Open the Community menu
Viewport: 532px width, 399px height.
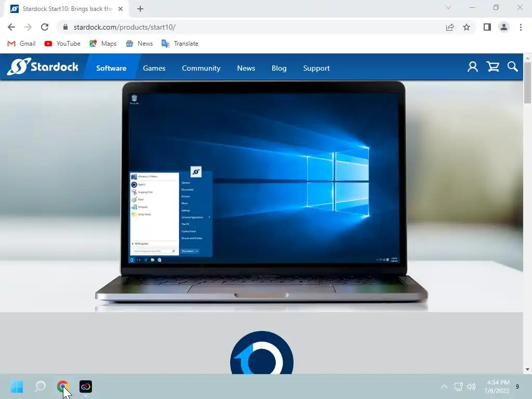coord(201,68)
